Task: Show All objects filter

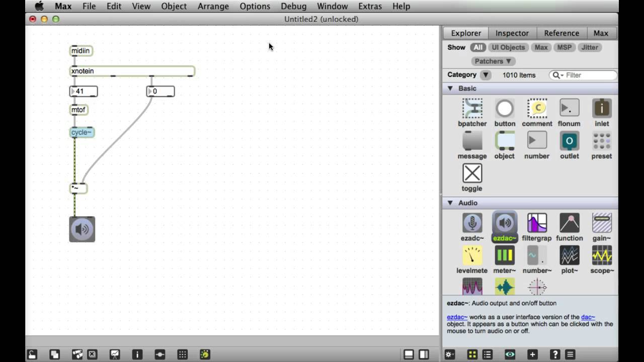Action: (477, 47)
